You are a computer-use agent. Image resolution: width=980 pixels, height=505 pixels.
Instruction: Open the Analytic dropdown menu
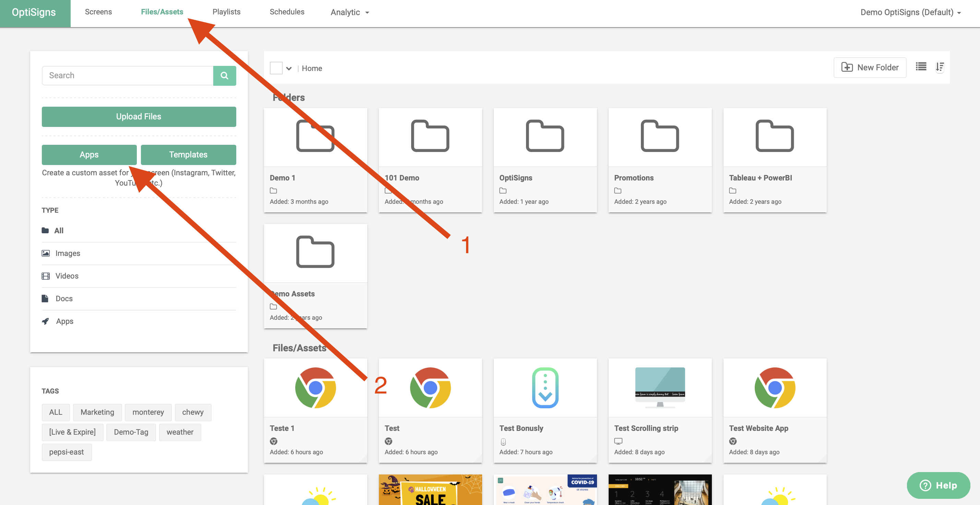349,12
